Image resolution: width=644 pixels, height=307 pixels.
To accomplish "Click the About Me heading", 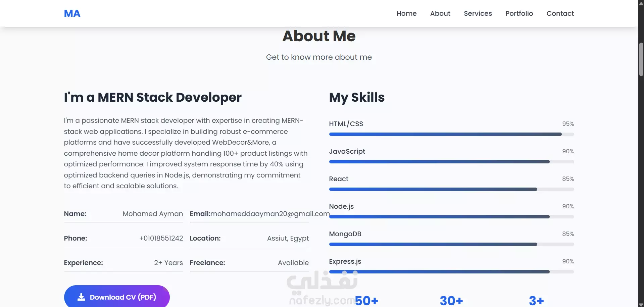I will pos(319,36).
